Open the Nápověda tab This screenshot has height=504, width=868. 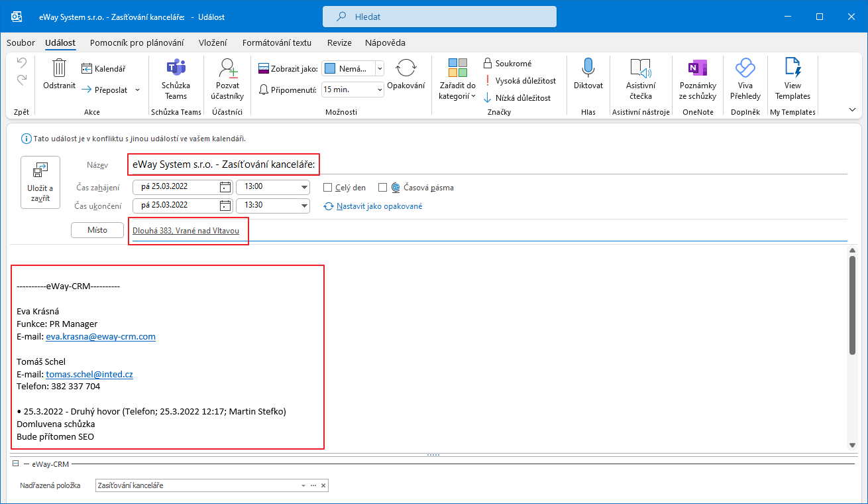[385, 42]
